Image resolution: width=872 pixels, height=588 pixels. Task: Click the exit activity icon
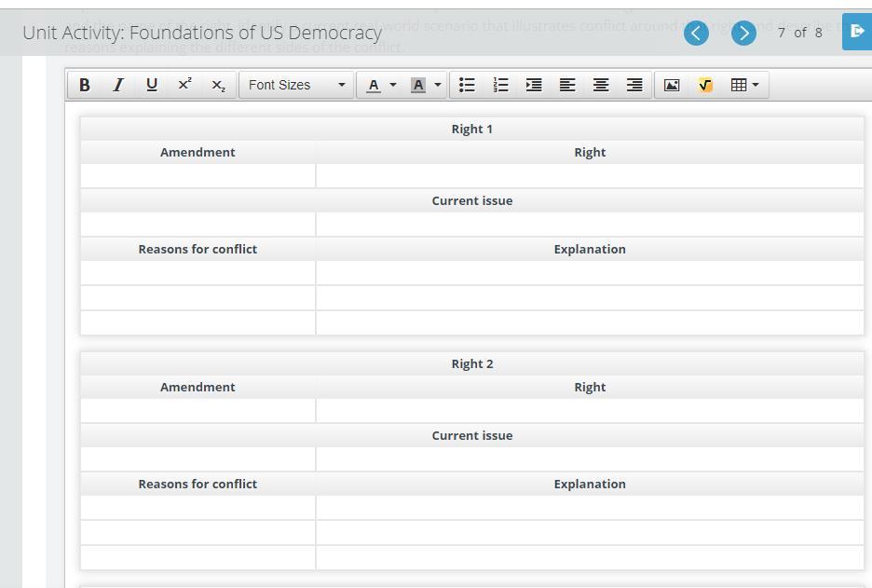tap(857, 32)
